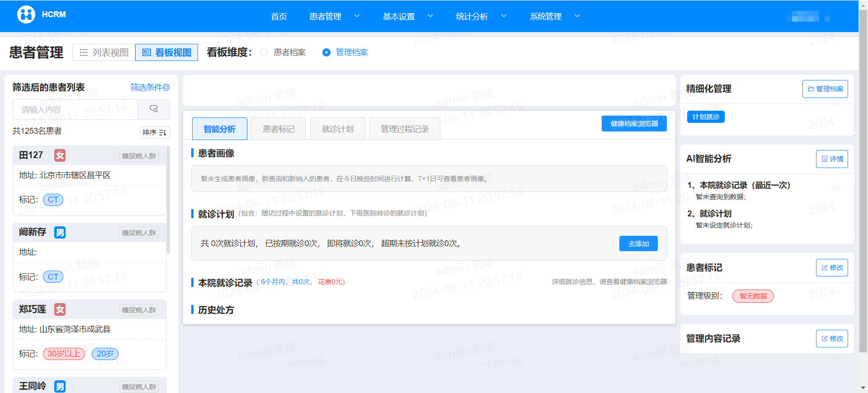Click the male gender icon for �british新存

[x=60, y=232]
